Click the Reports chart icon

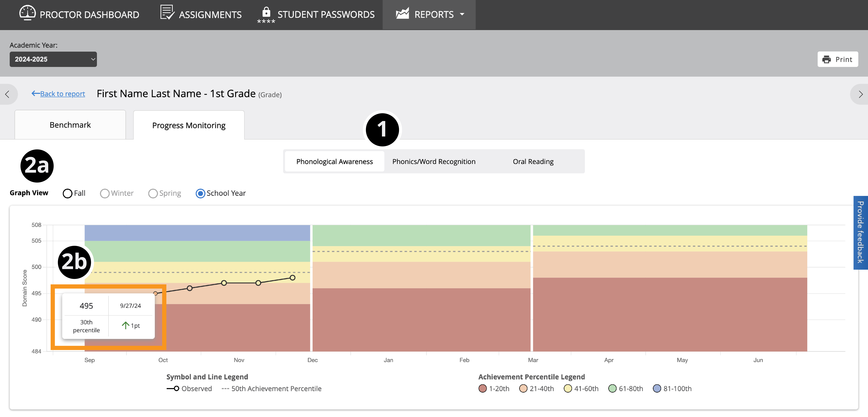402,13
